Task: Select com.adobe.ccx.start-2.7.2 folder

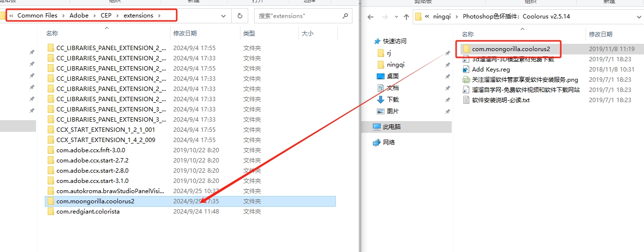Action: coord(92,161)
